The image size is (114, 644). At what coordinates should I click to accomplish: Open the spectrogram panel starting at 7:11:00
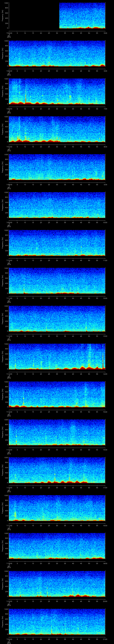click(x=57, y=281)
